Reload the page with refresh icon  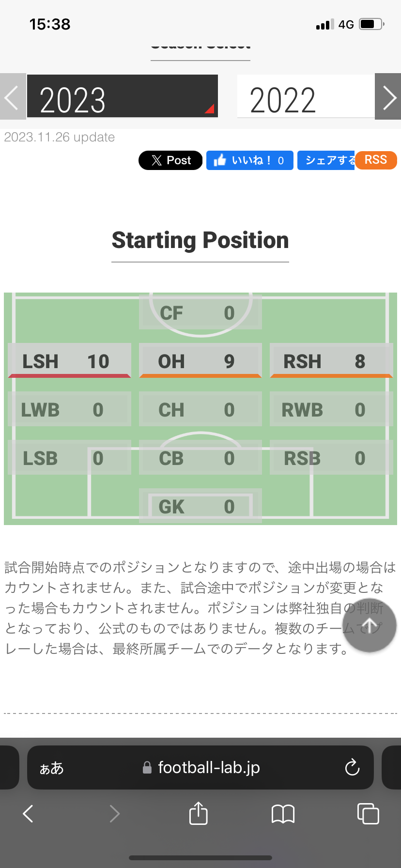[x=352, y=767]
